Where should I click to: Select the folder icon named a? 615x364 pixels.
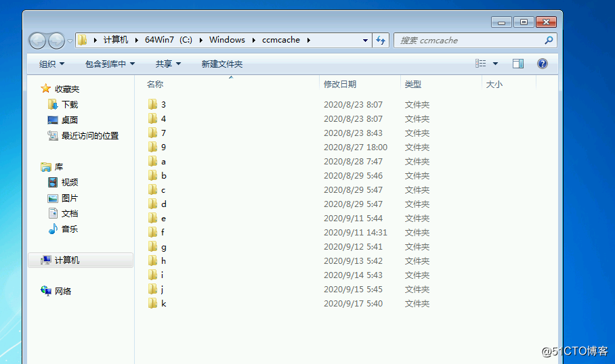point(152,161)
